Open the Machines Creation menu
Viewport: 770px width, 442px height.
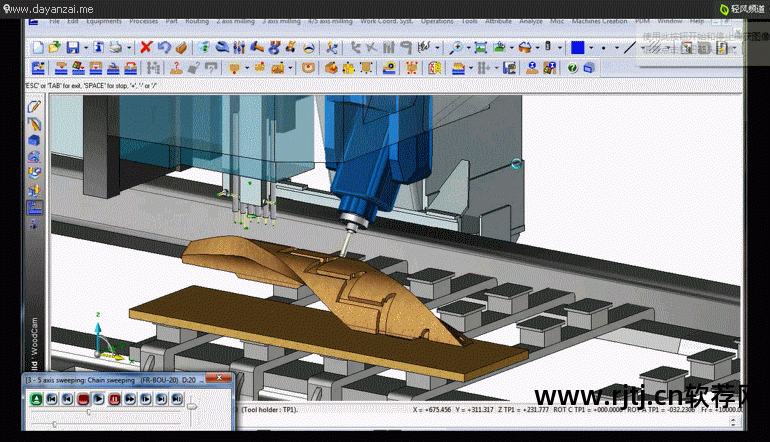[x=599, y=21]
